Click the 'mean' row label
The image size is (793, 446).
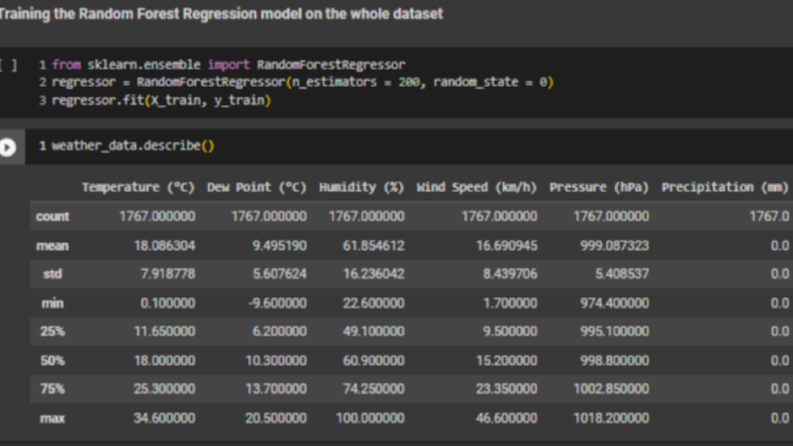[x=53, y=246]
